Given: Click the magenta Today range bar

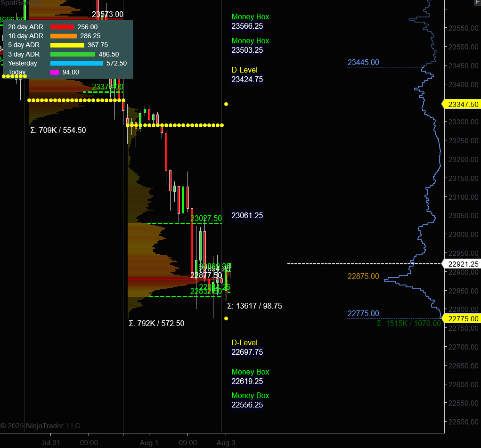Looking at the screenshot, I should (x=55, y=72).
